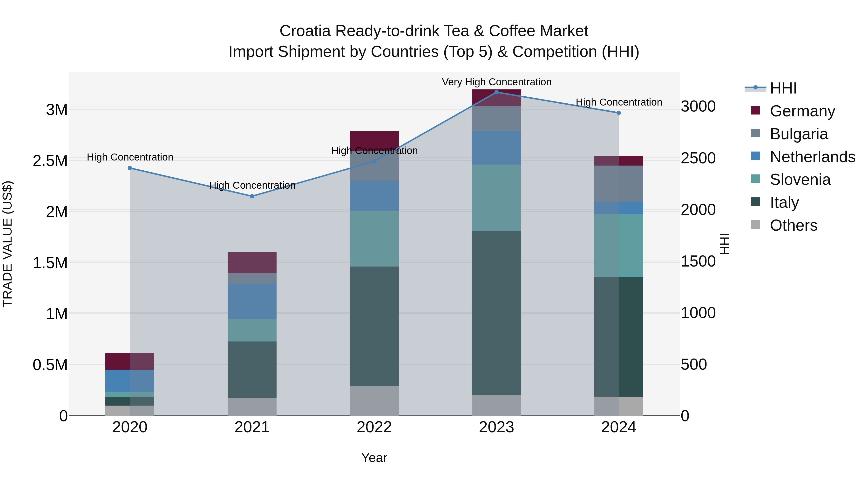The image size is (868, 488).
Task: Select the Bulgaria bar segment for 2024
Action: click(x=619, y=184)
